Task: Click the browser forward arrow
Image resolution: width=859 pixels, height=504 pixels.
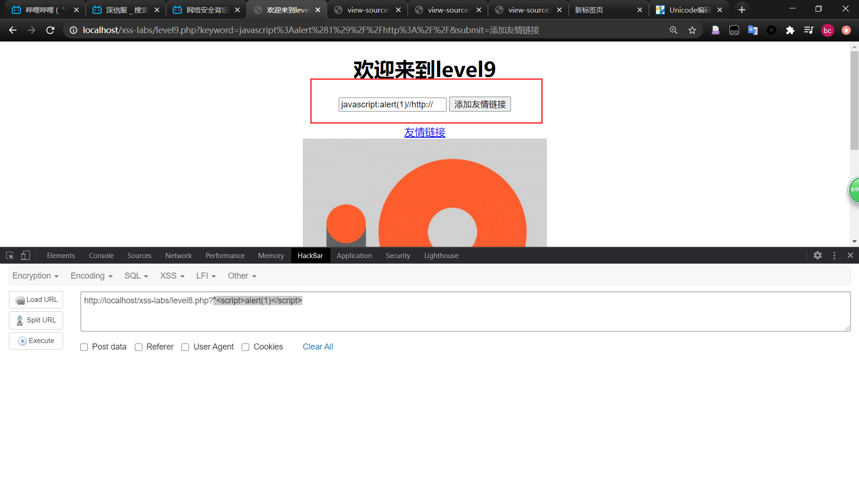Action: coord(31,30)
